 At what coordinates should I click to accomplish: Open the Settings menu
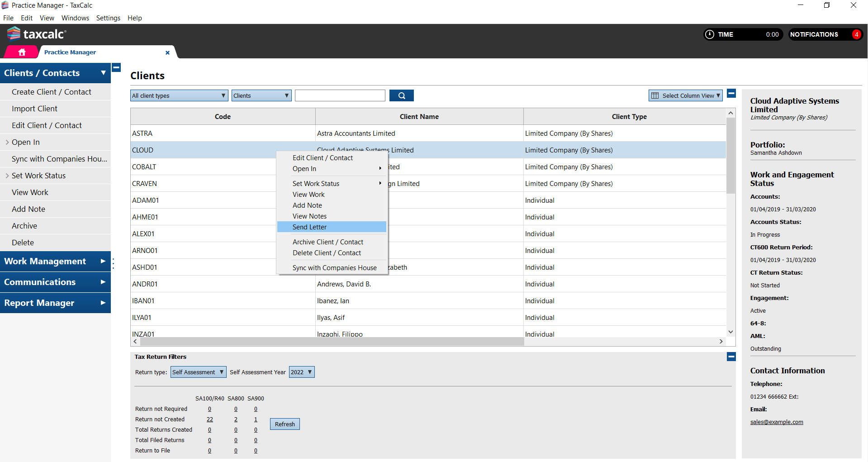click(108, 18)
